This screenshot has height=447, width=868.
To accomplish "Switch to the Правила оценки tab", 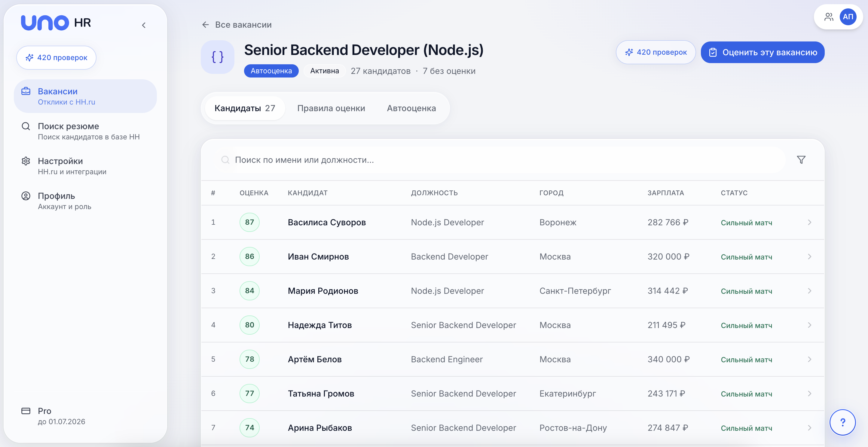I will coord(331,108).
